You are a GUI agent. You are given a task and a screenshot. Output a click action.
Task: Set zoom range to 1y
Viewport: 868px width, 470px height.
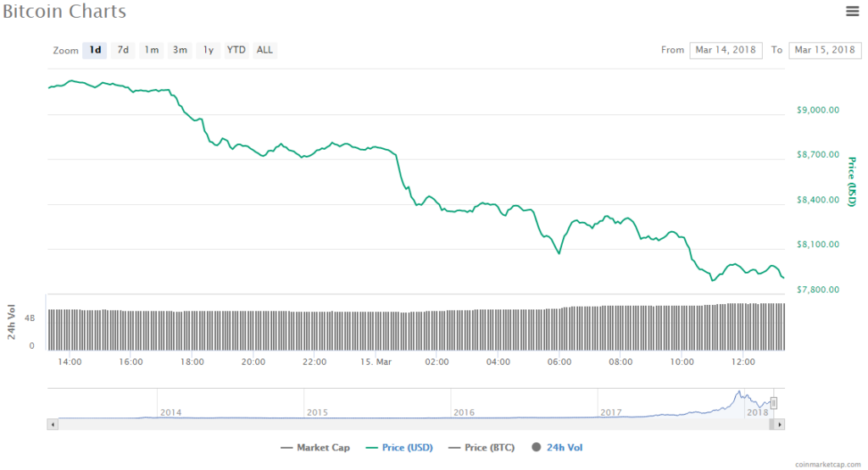(208, 50)
